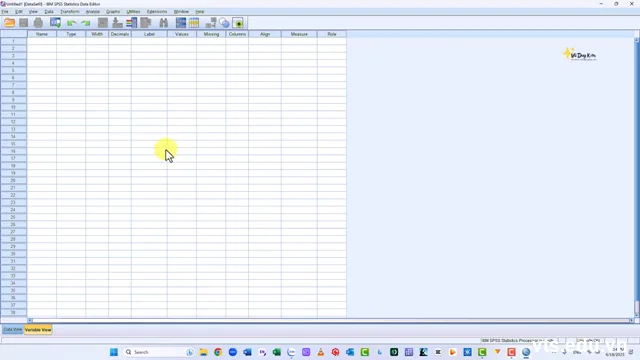
Task: Click the Open data document folder icon
Action: pyautogui.click(x=9, y=23)
